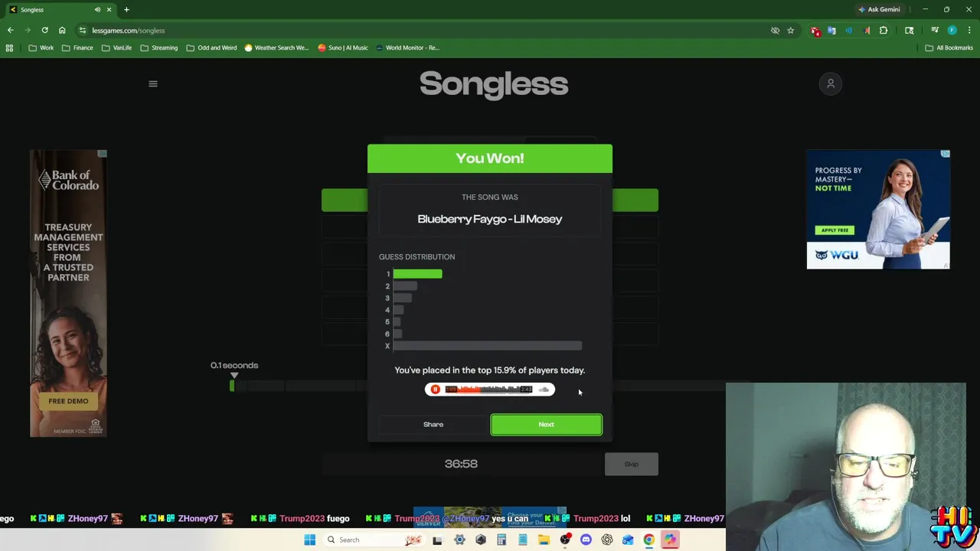The image size is (980, 551).
Task: Click Ask Gemini button
Action: pyautogui.click(x=879, y=10)
